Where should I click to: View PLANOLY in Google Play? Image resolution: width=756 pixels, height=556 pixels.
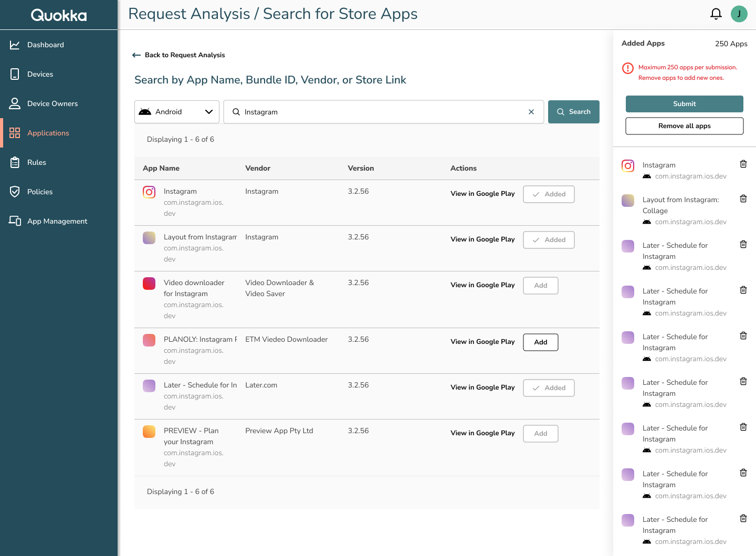(482, 342)
